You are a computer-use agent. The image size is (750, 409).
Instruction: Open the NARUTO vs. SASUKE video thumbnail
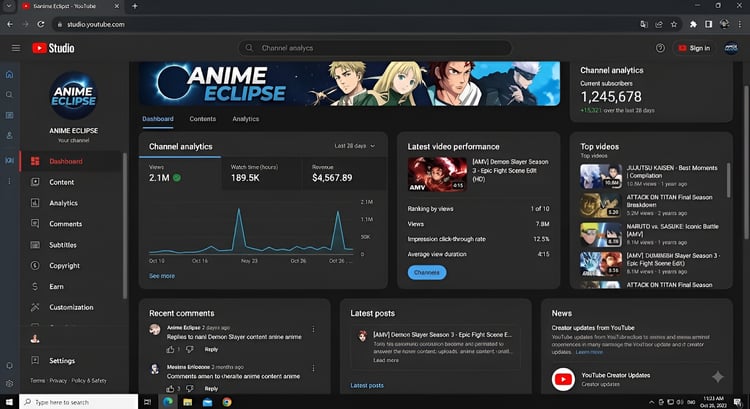point(601,235)
